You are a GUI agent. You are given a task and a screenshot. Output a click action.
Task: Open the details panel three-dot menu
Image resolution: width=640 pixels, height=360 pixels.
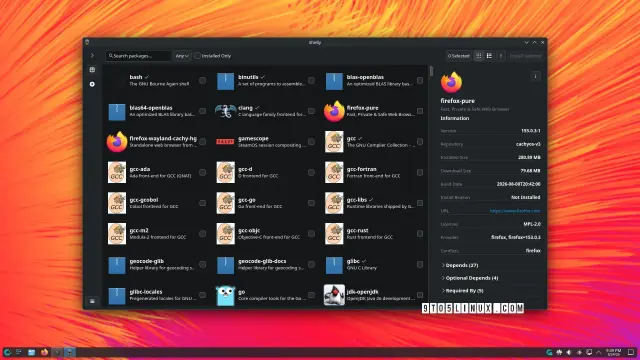(x=536, y=76)
